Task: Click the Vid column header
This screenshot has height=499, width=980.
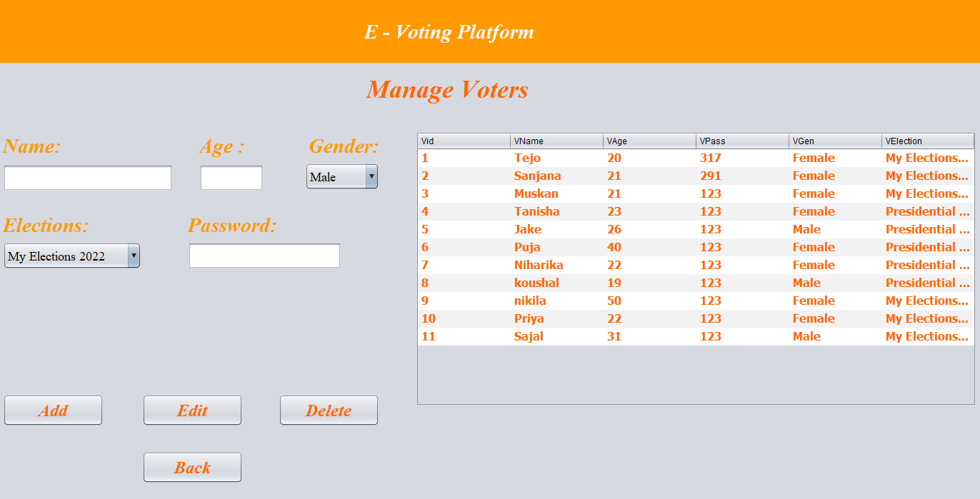Action: coord(463,141)
